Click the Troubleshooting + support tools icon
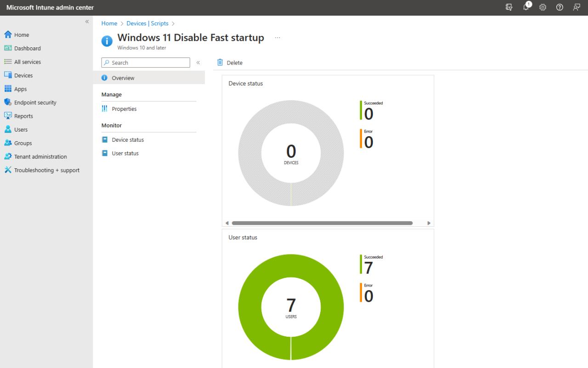 click(x=8, y=170)
